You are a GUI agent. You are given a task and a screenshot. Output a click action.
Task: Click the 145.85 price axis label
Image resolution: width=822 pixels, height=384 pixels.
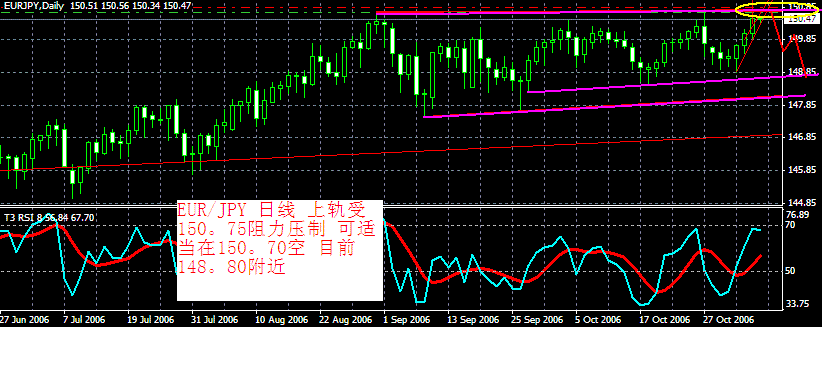point(802,170)
